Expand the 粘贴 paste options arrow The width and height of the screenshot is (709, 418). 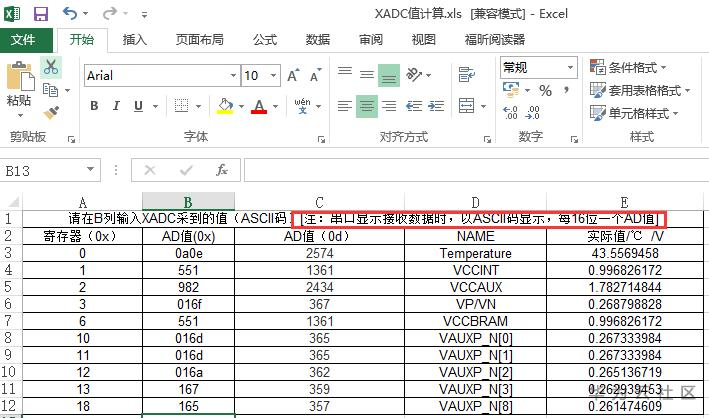click(x=19, y=115)
